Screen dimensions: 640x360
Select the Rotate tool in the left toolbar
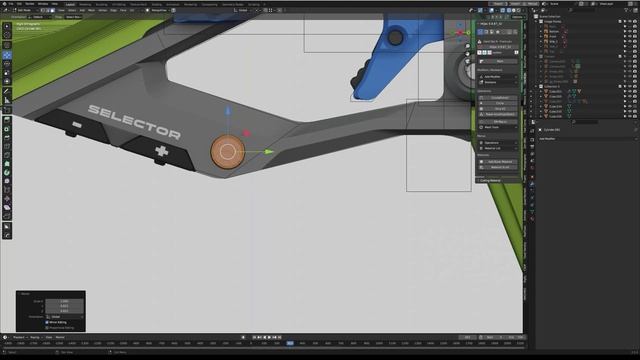tap(7, 64)
